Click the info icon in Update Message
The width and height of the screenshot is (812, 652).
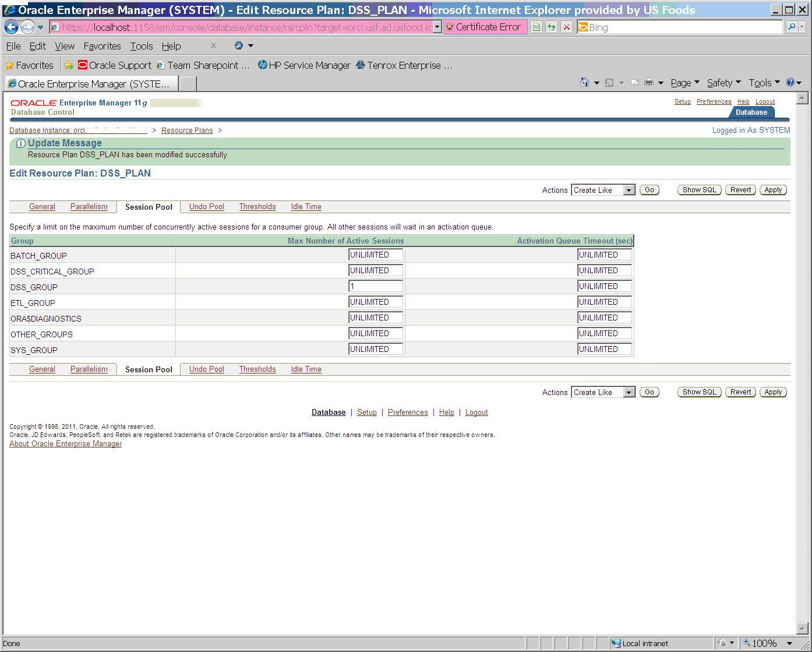[20, 143]
